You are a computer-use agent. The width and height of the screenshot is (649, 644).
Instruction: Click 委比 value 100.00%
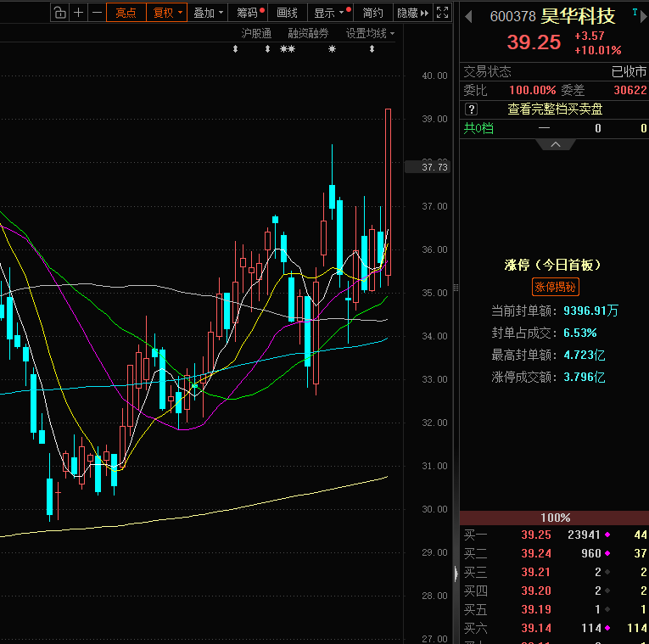pyautogui.click(x=532, y=90)
